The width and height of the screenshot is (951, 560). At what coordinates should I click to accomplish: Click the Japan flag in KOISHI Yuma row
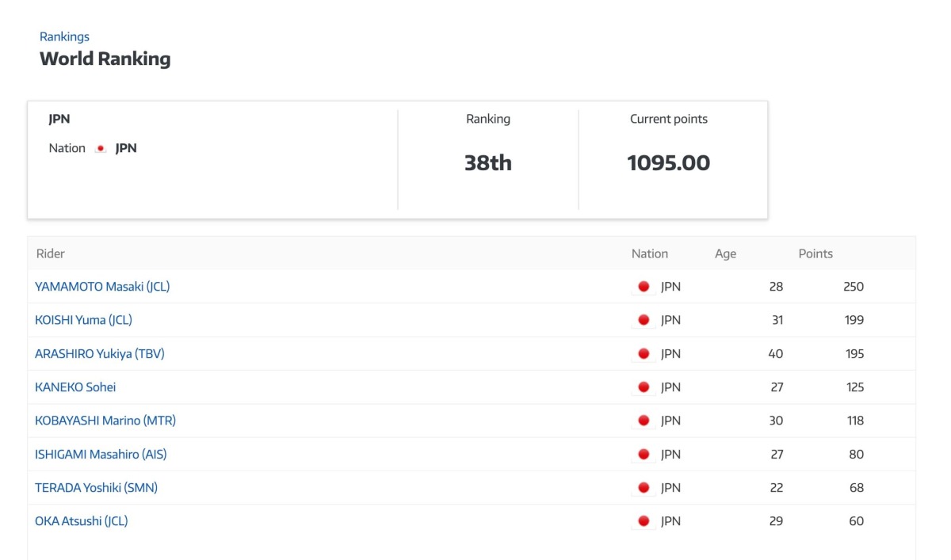pyautogui.click(x=644, y=320)
